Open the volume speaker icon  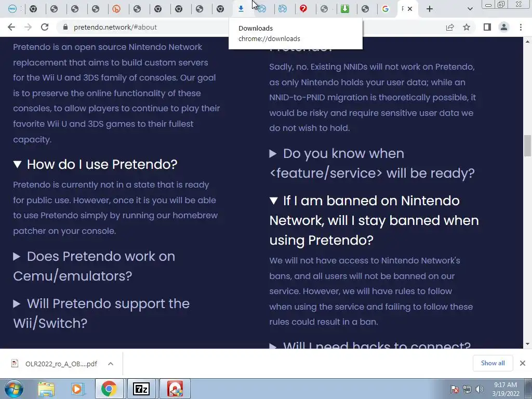tap(480, 389)
